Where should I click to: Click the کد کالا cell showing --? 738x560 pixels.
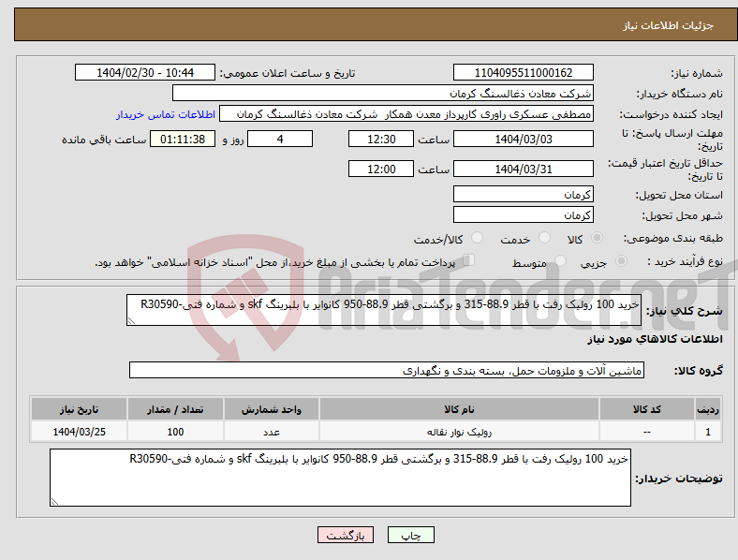pyautogui.click(x=647, y=432)
